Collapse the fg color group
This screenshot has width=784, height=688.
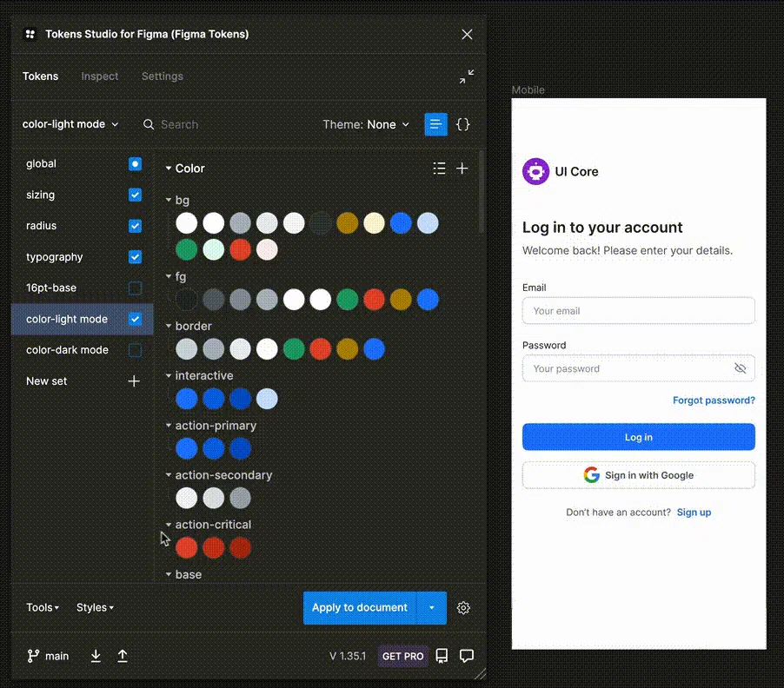point(169,276)
